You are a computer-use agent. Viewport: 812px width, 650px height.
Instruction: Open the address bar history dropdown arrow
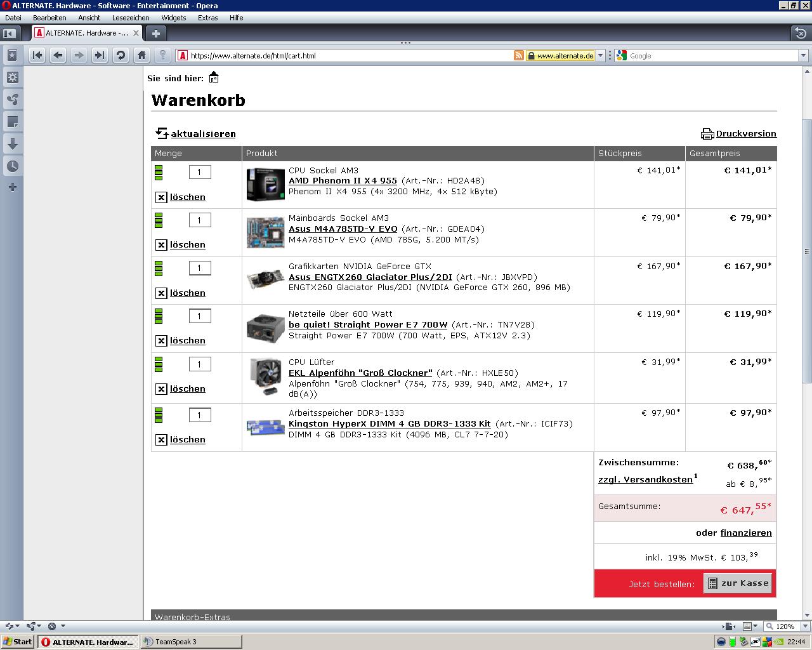(601, 56)
